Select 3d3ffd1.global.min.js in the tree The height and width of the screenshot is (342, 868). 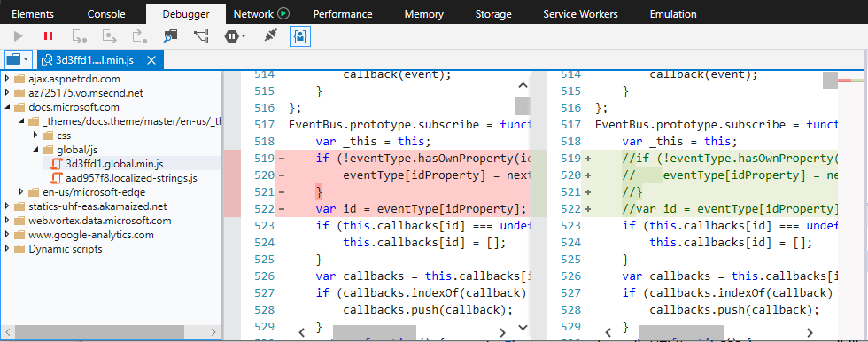[x=114, y=164]
